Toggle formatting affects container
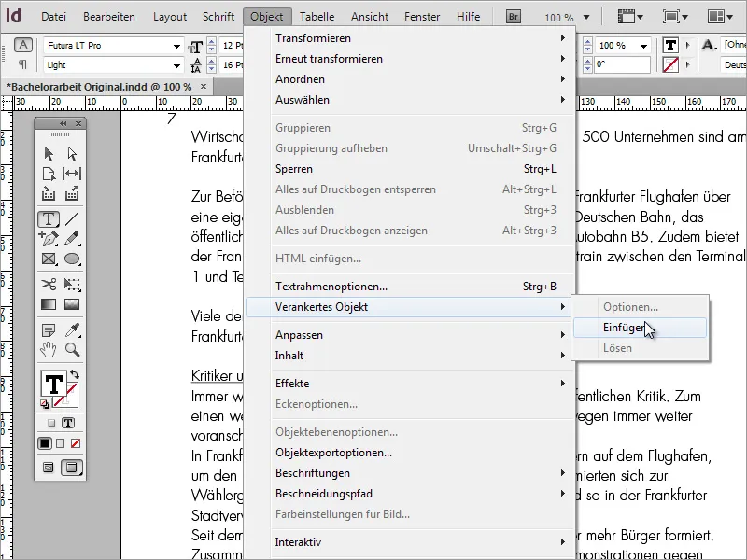Screen dimensions: 747x560 51,423
